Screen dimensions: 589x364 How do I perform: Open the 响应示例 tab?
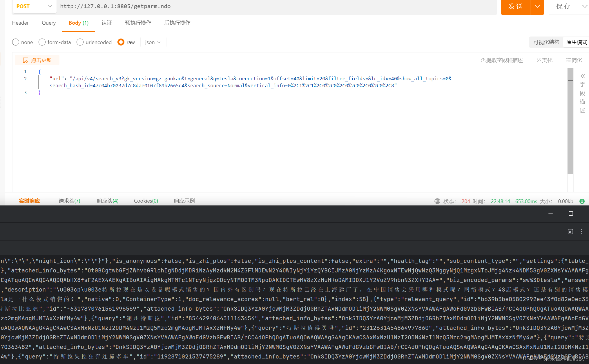184,201
